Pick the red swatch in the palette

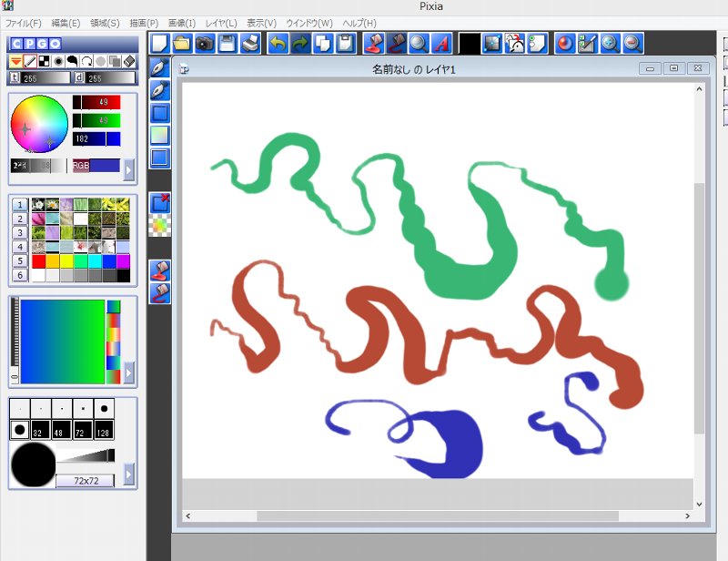[x=38, y=261]
